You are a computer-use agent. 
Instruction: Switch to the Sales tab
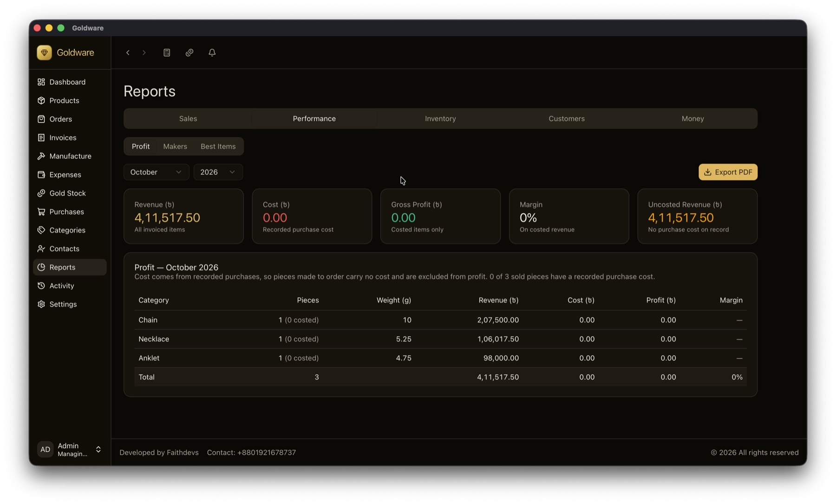coord(188,118)
